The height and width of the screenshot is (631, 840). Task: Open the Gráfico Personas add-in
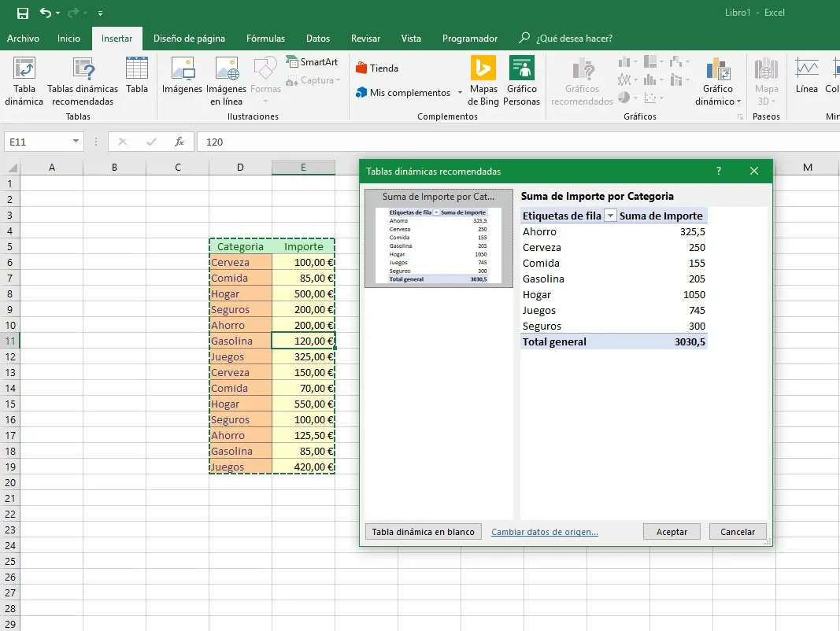[x=522, y=81]
